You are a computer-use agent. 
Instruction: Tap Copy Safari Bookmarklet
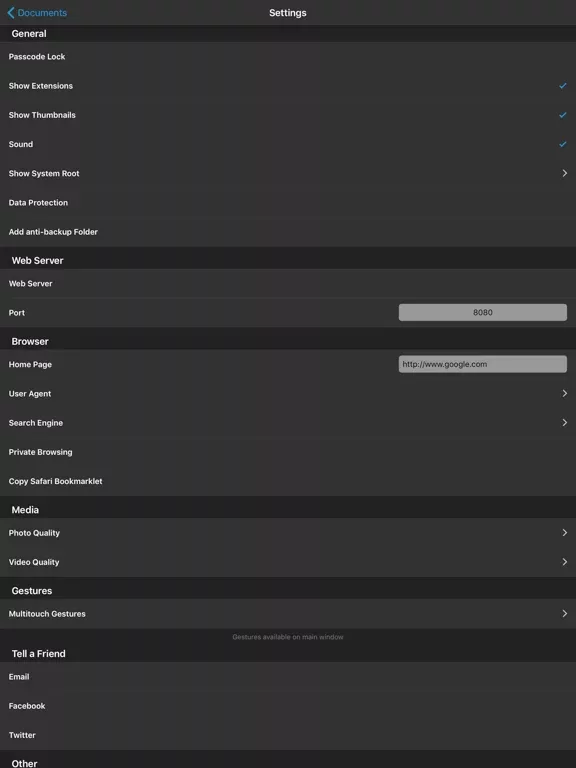pyautogui.click(x=288, y=481)
